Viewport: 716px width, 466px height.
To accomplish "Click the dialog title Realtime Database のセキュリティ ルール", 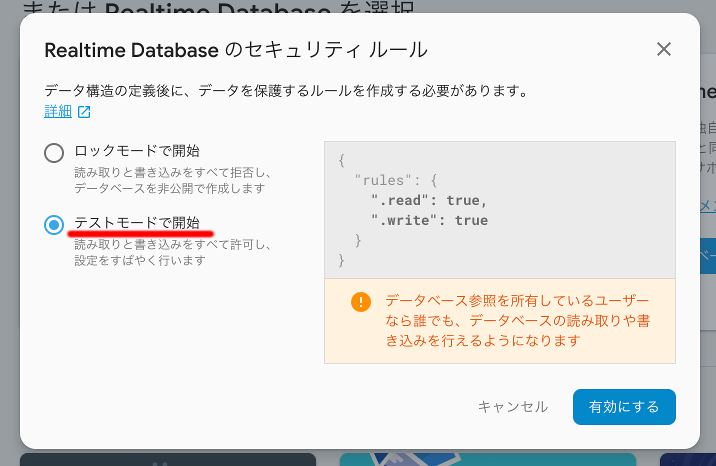I will (236, 50).
